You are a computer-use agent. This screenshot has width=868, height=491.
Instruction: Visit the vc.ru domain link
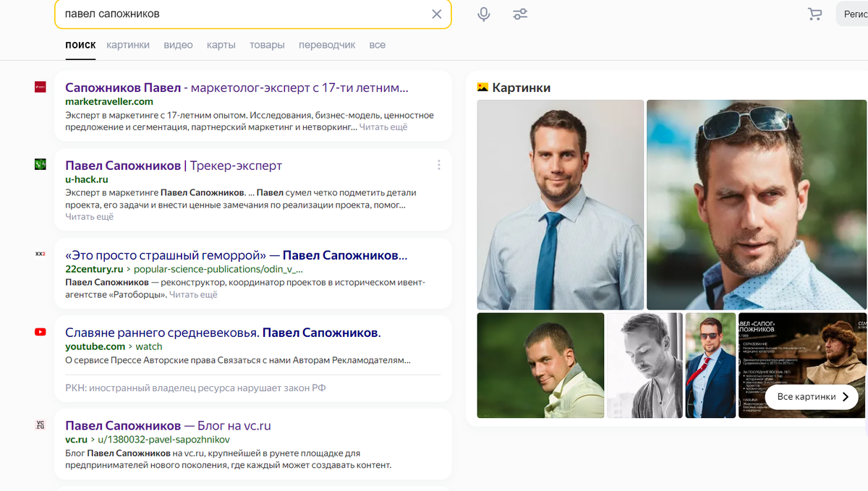(x=76, y=439)
